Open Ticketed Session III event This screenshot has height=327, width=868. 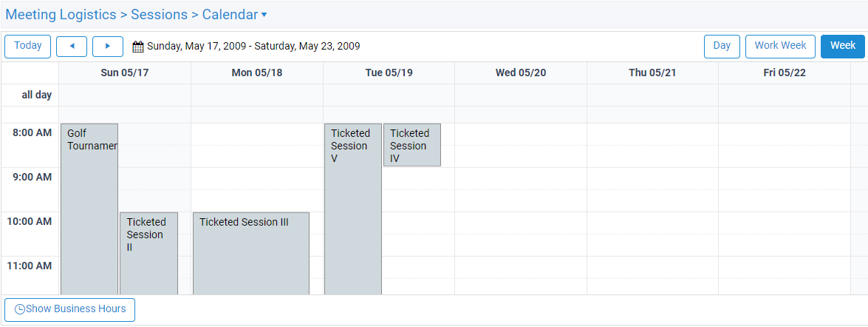pyautogui.click(x=250, y=253)
